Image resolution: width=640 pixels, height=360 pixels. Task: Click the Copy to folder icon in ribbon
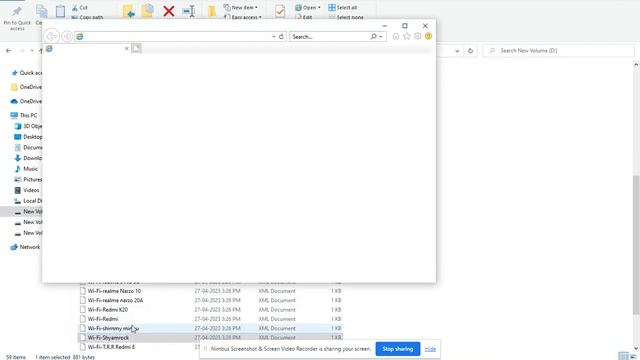[x=147, y=11]
